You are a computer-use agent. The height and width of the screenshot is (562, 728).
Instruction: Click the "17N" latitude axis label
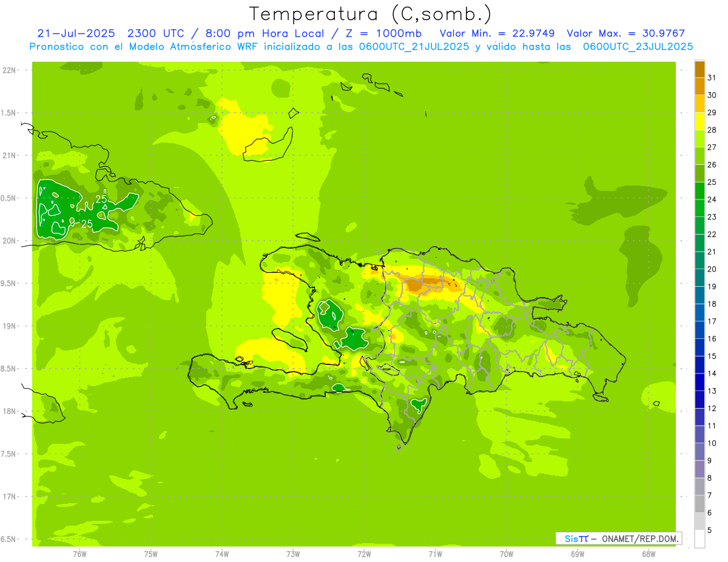9,497
